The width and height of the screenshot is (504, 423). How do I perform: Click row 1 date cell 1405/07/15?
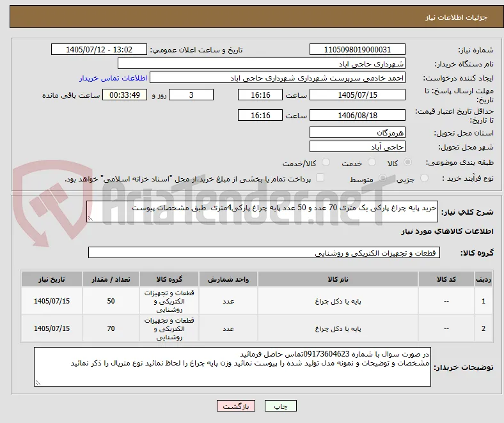click(52, 301)
